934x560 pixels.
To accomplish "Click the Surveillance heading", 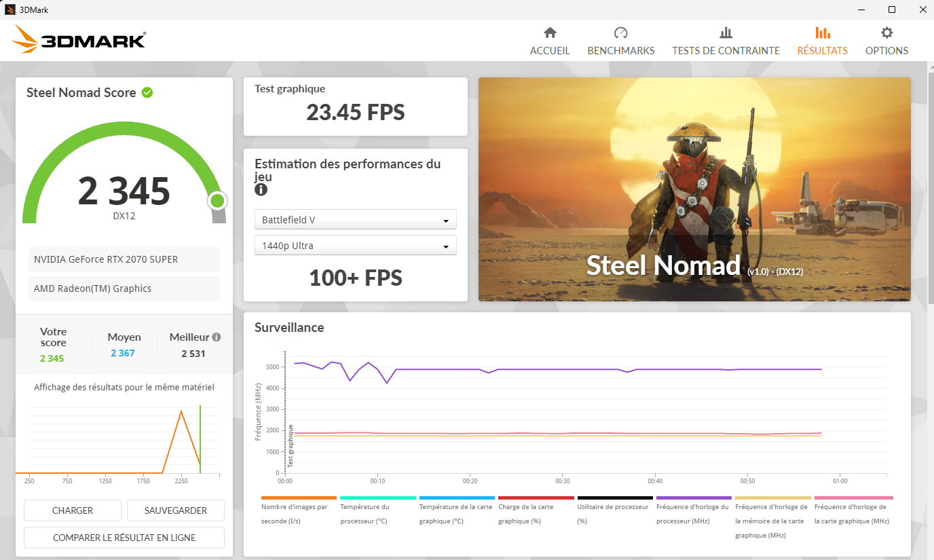I will [x=289, y=327].
